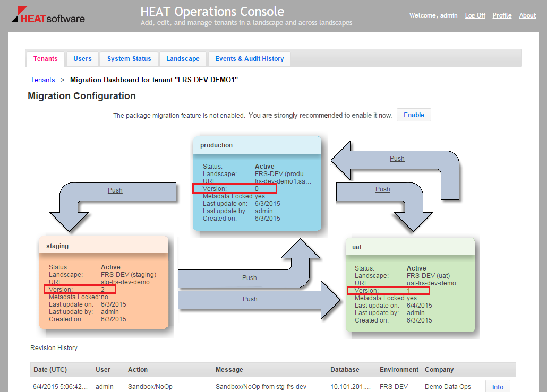Click the Date (UTC) column header
The image size is (547, 392).
[x=50, y=370]
